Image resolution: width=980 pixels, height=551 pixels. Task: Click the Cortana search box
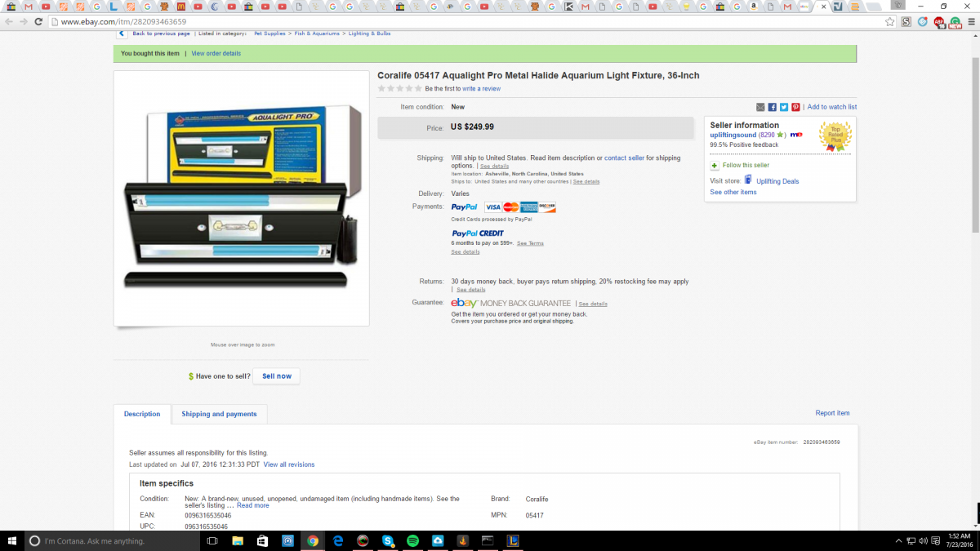pyautogui.click(x=111, y=540)
